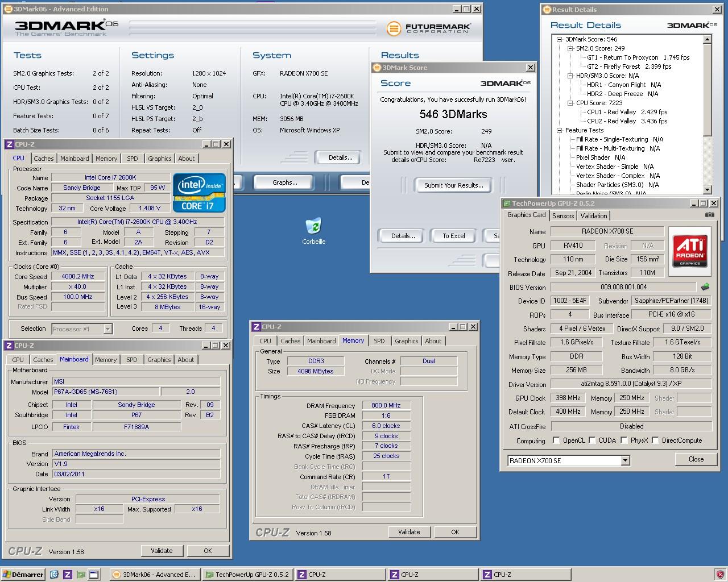Click the Internet Explorer quick launch icon
728x582 pixels.
click(54, 575)
